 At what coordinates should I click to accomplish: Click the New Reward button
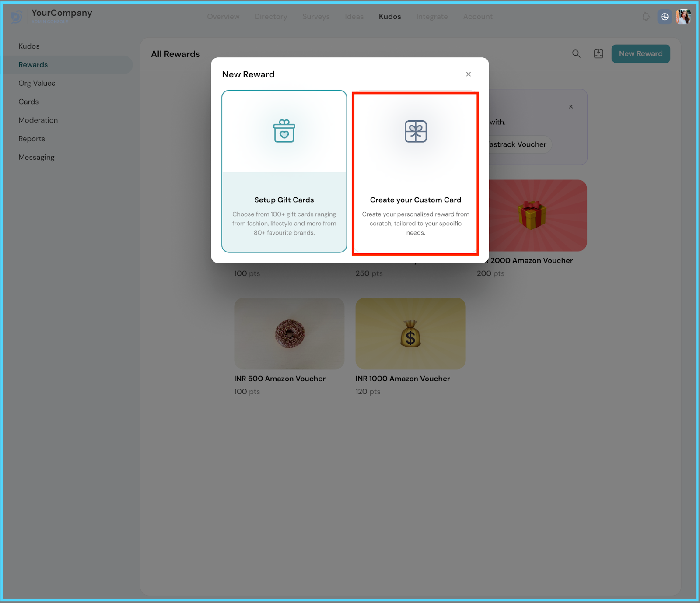[640, 53]
